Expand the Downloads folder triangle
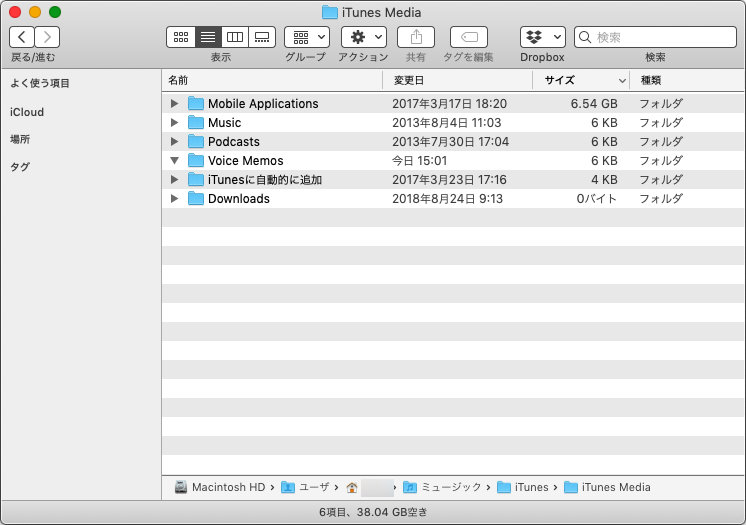Viewport: 746px width, 525px height. point(175,198)
